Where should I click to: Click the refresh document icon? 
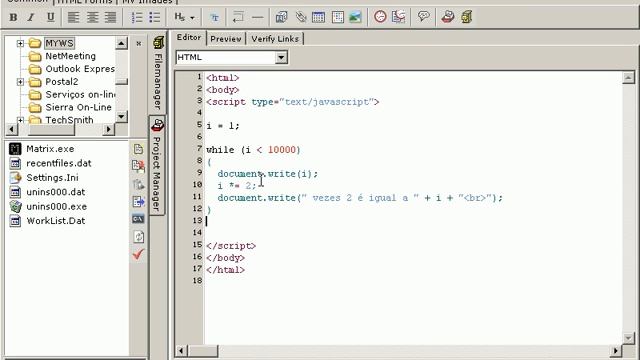tap(138, 237)
